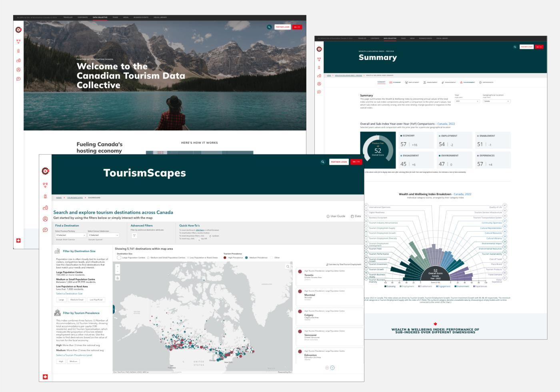
Task: Open the buildings icon in Summary window sidebar
Action: 319,76
